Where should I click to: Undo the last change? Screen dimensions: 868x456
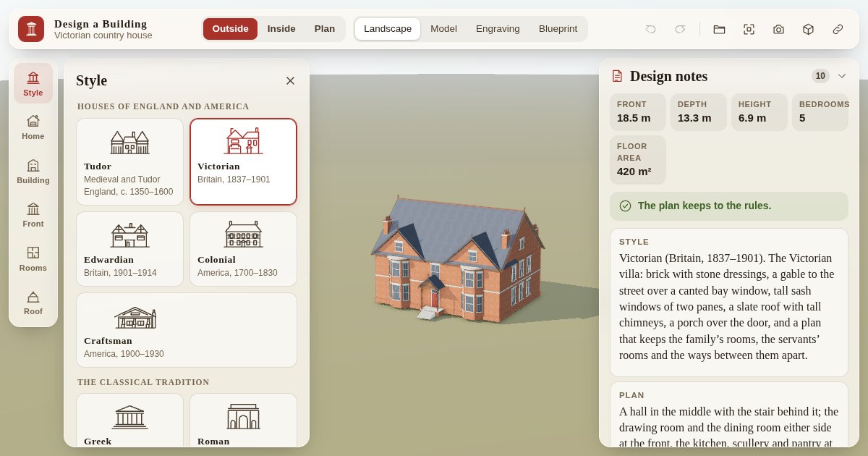651,29
